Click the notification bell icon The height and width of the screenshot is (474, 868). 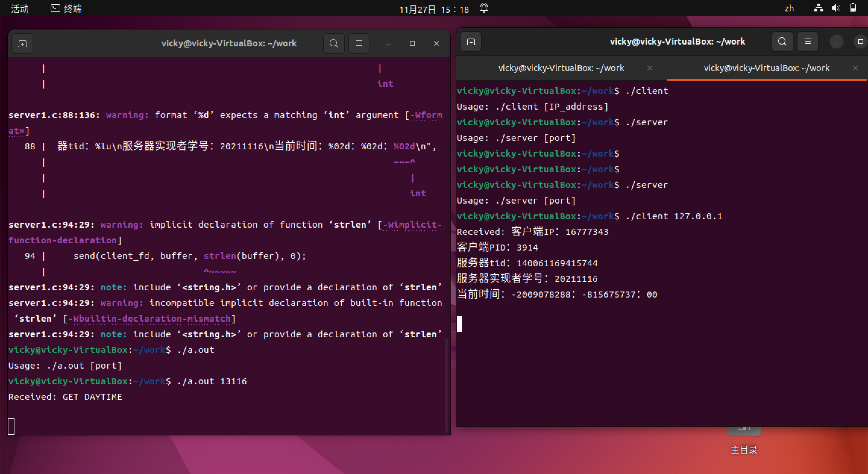484,8
